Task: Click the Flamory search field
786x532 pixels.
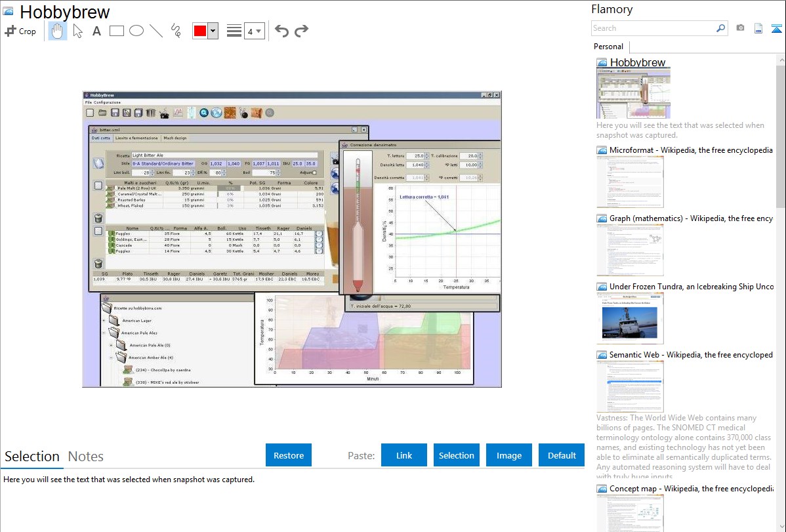Action: point(653,28)
